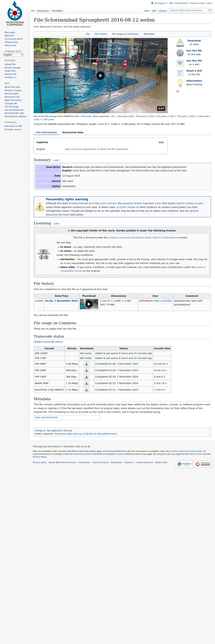Jump to the Metadata section link
The height and width of the screenshot is (644, 215).
click(x=149, y=34)
